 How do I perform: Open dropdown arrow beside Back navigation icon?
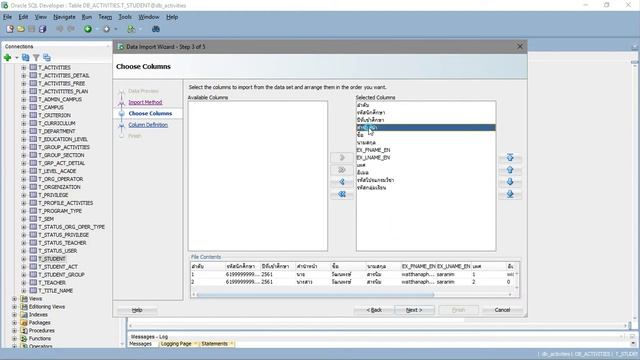97,29
